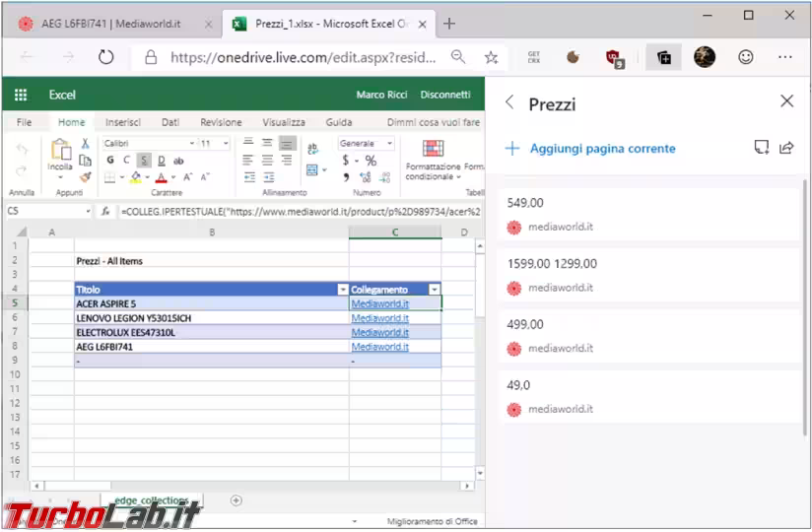812x532 pixels.
Task: Apply comma thousands separator style
Action: (346, 177)
